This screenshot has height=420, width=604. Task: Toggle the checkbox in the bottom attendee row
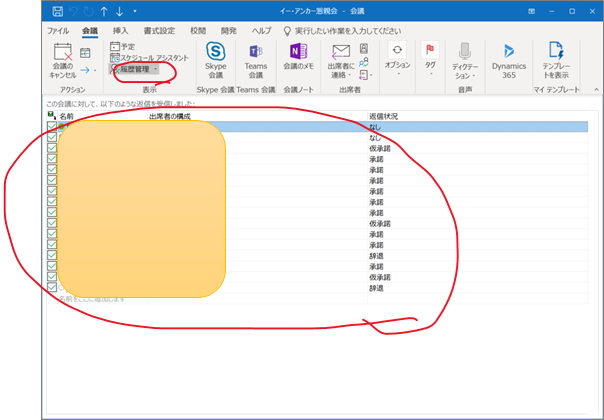point(52,287)
